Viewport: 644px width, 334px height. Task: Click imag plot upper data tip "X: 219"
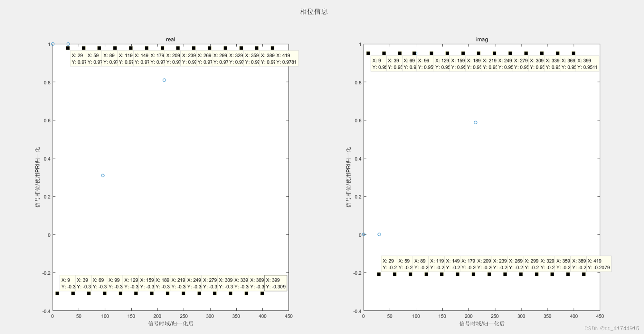click(x=489, y=64)
